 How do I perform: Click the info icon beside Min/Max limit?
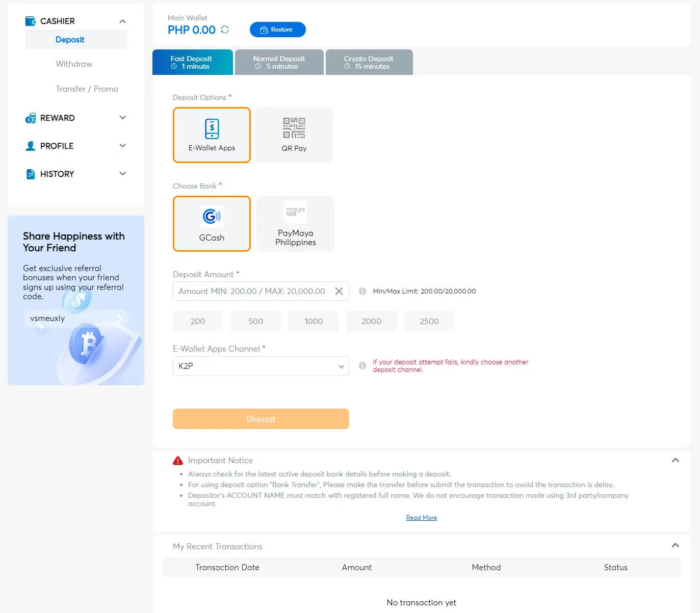click(x=362, y=291)
